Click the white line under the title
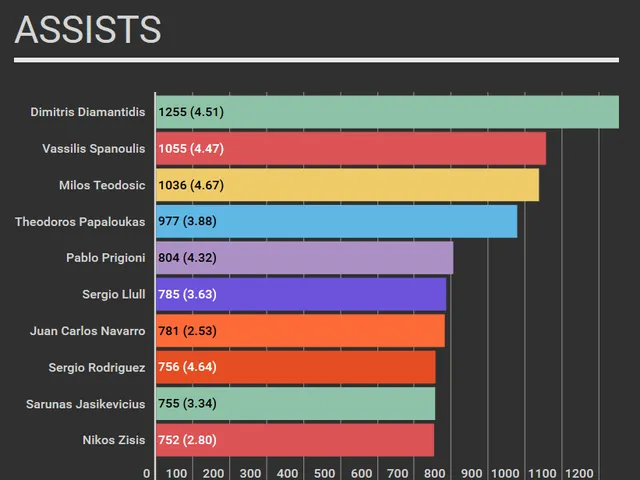The height and width of the screenshot is (480, 640). point(316,60)
